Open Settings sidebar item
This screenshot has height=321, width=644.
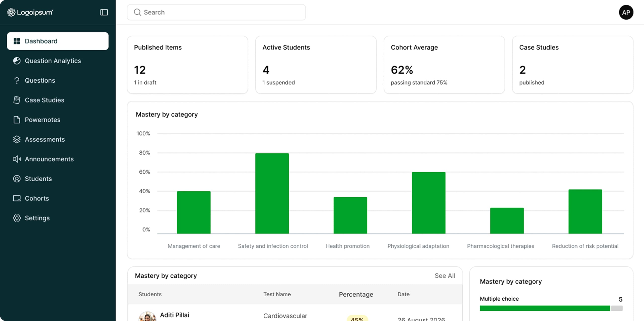[58, 218]
